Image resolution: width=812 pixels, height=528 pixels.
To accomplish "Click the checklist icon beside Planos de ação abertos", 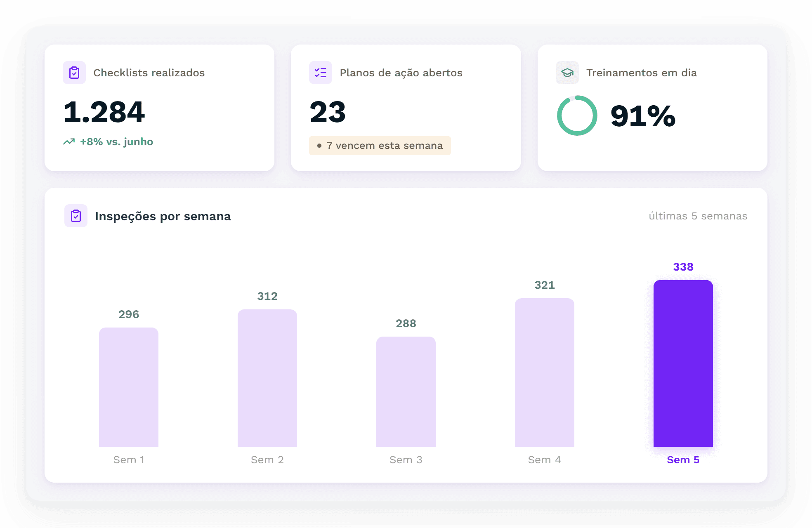I will [x=321, y=73].
